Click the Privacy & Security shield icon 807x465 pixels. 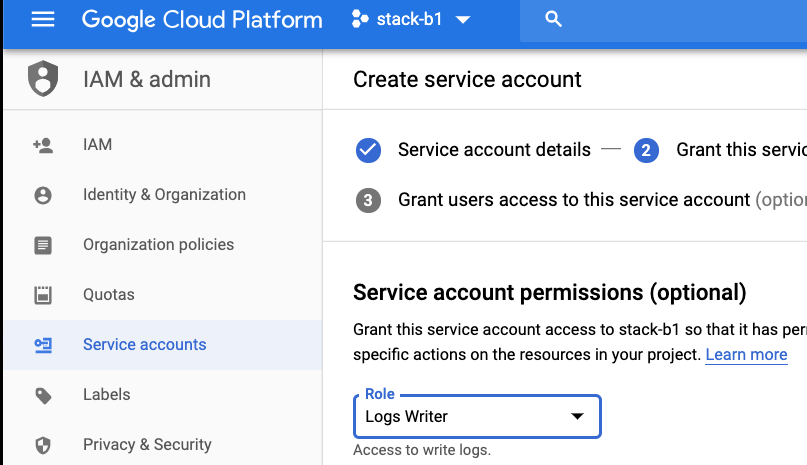click(43, 445)
